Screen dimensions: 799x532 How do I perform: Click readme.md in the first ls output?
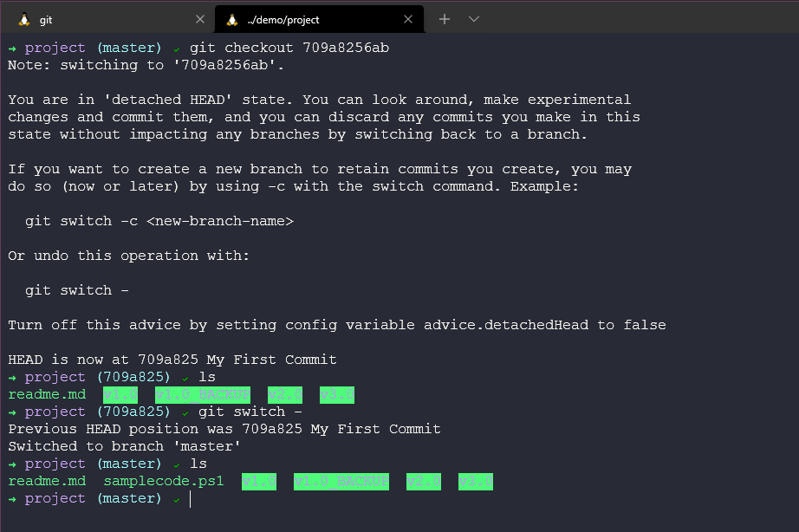47,395
